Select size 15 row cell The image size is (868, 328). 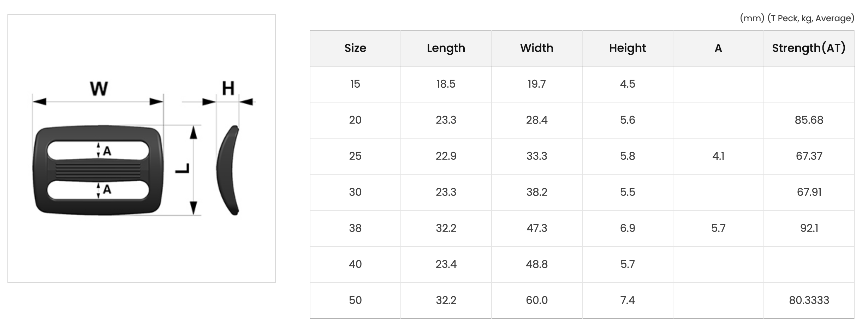355,84
